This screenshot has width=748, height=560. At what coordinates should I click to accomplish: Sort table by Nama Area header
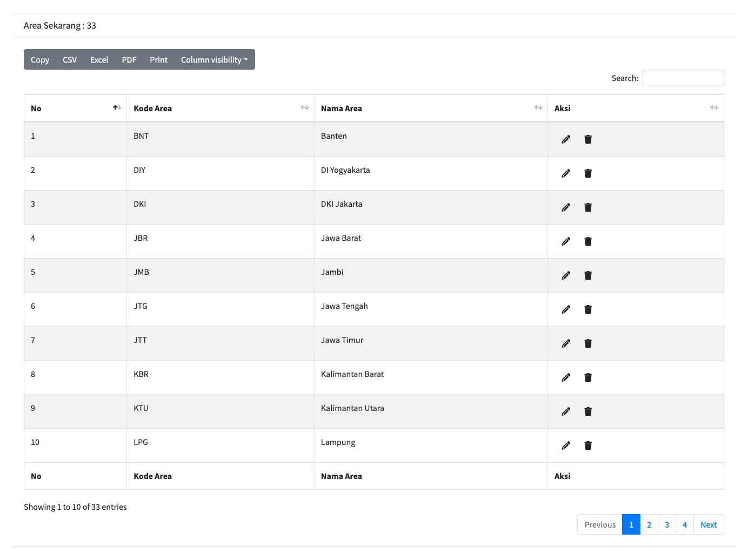pos(431,109)
